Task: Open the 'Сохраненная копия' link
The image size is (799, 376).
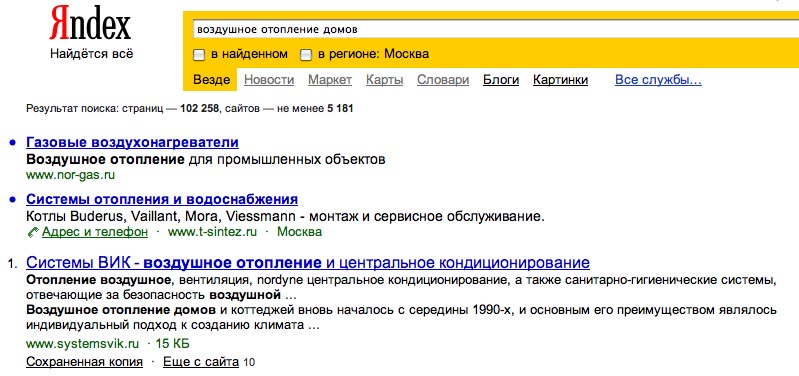Action: [x=85, y=362]
